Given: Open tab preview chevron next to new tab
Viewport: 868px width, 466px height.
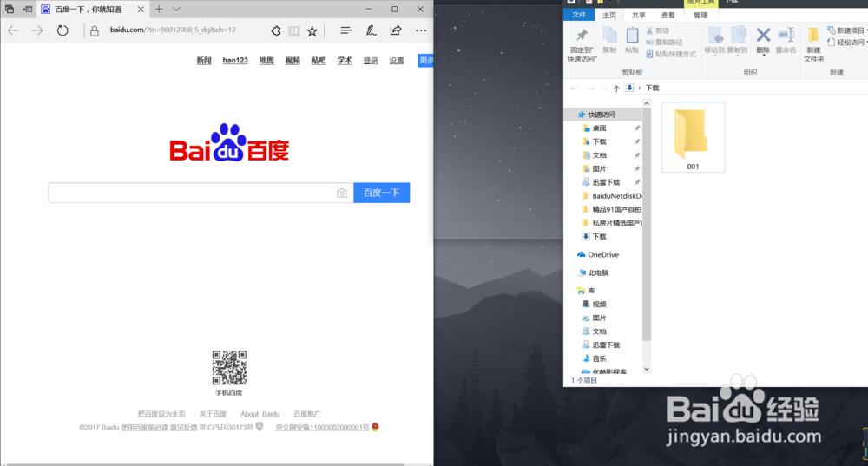Looking at the screenshot, I should pos(176,9).
